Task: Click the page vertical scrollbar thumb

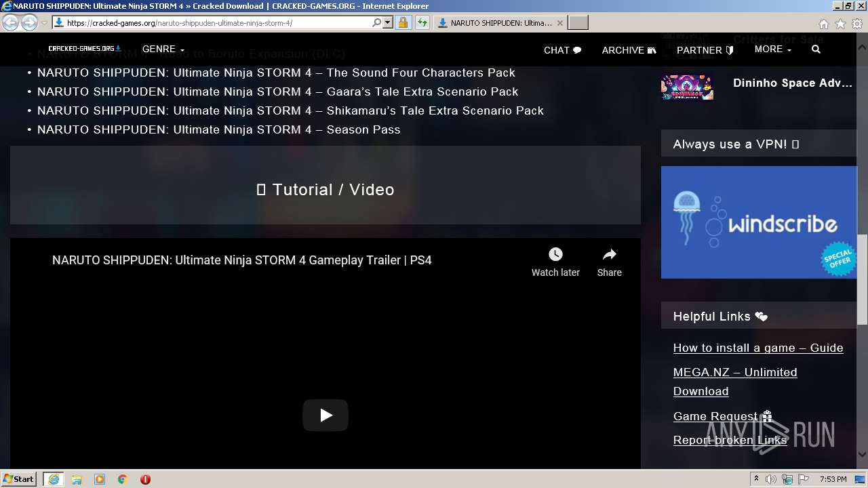Action: pyautogui.click(x=862, y=279)
